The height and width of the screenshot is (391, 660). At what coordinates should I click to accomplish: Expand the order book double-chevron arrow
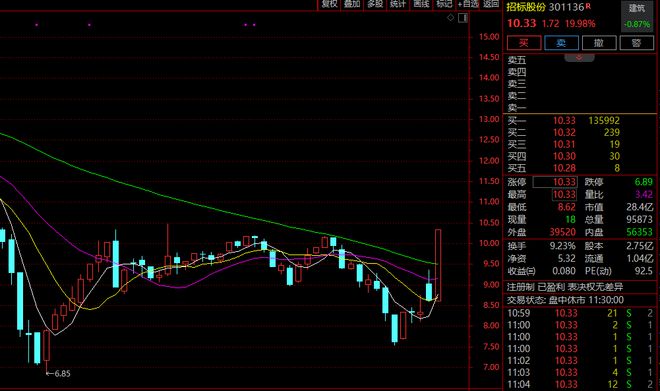click(x=579, y=58)
